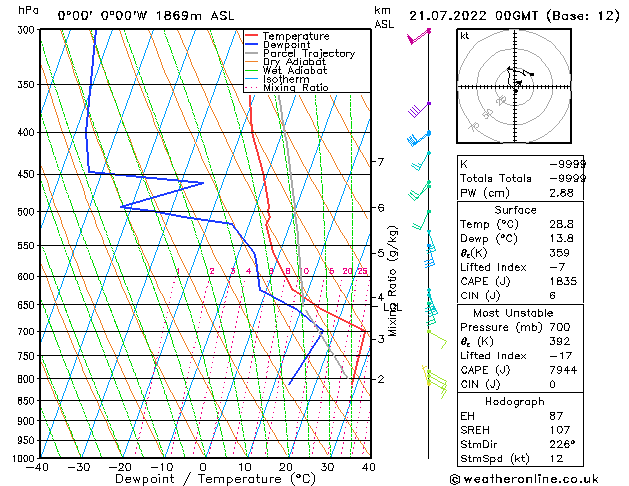Click the '850' hPa pressure label
629x486 pixels.
[28, 401]
